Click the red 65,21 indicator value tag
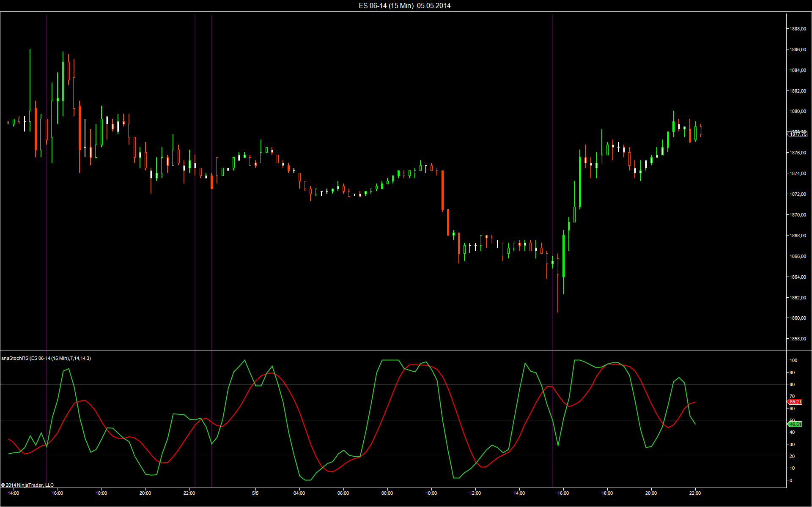812x507 pixels. pyautogui.click(x=795, y=402)
